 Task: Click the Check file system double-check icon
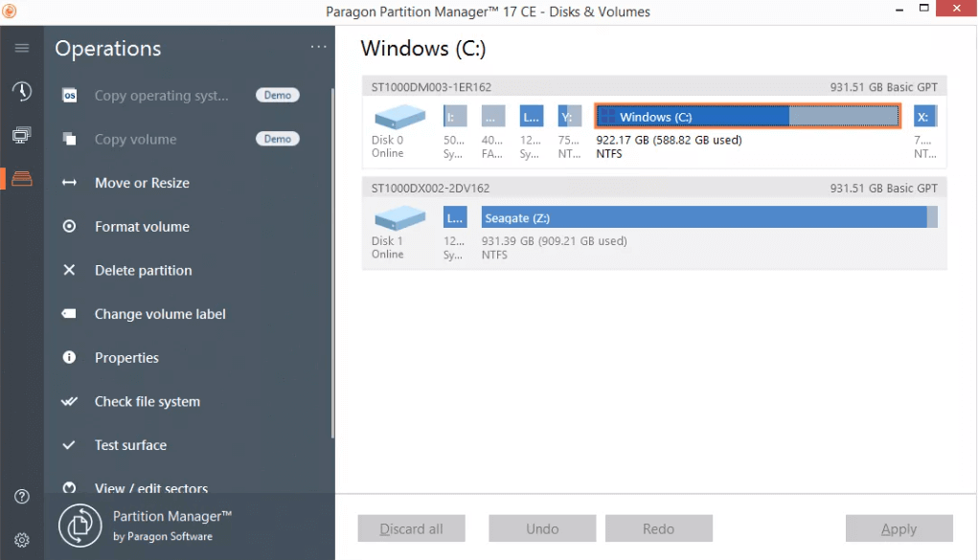pos(69,401)
